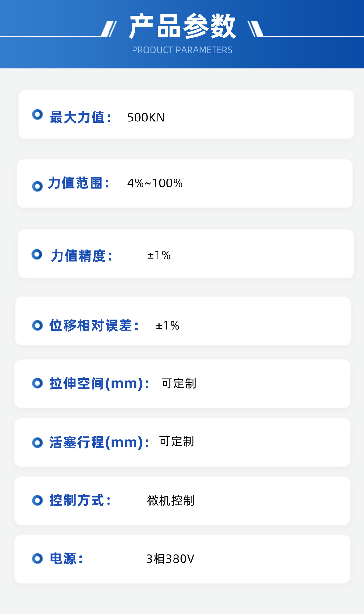Viewport: 364px width, 615px height.
Task: Click the bullet icon beside 力值精度
Action: point(37,254)
